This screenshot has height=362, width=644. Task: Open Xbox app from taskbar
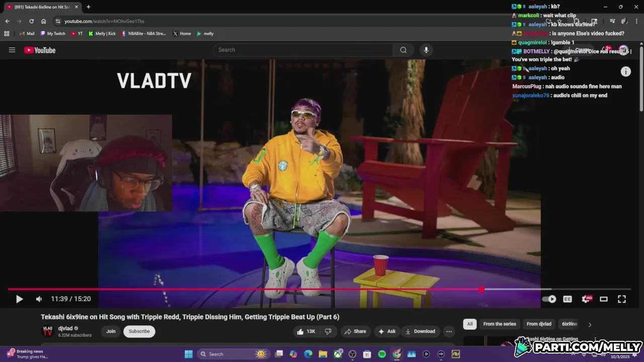(x=338, y=354)
